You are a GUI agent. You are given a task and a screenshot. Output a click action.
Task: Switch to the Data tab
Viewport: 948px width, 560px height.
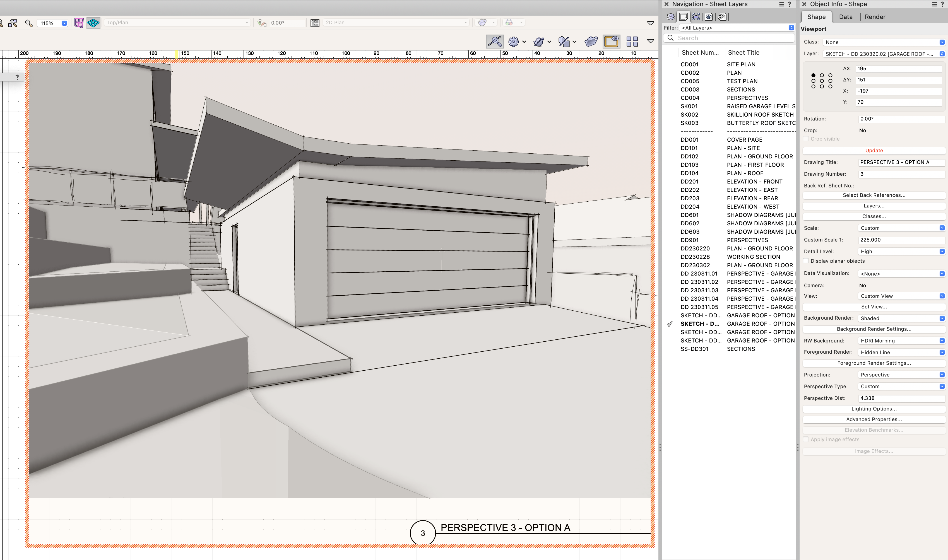pyautogui.click(x=845, y=17)
